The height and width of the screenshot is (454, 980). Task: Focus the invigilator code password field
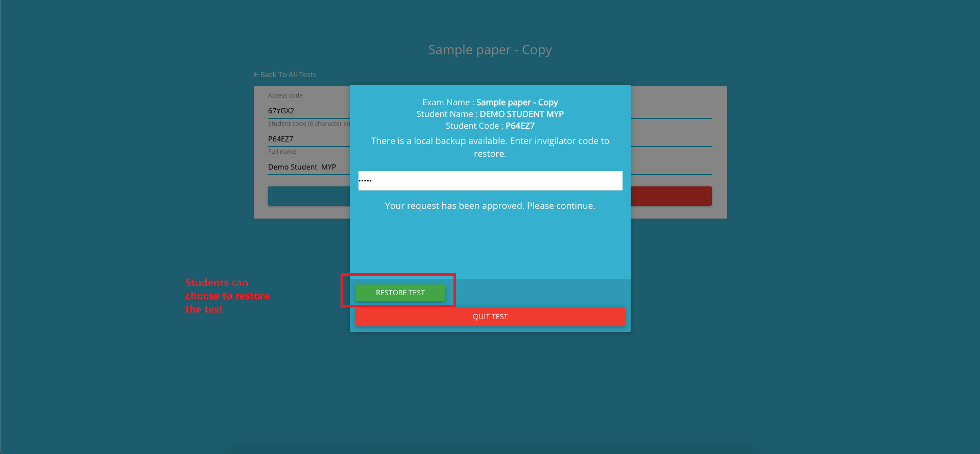[x=490, y=181]
